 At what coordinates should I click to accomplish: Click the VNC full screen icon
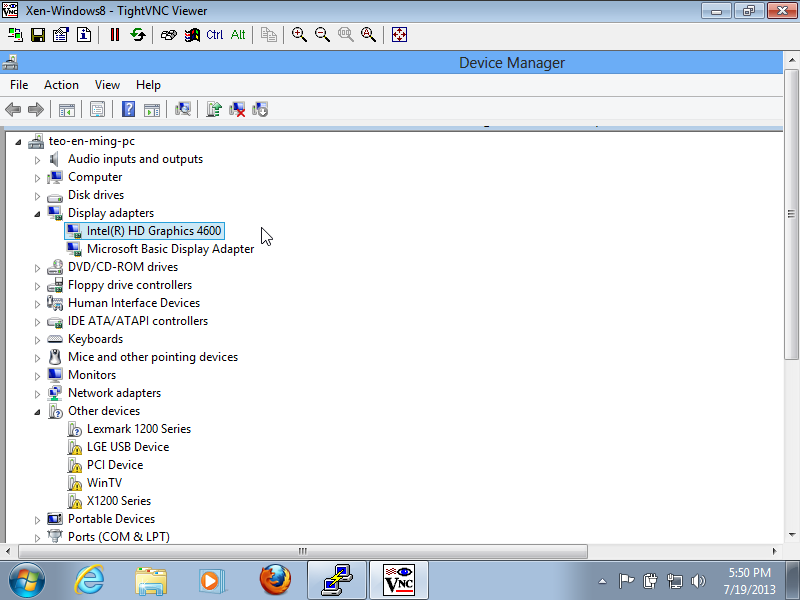399,34
